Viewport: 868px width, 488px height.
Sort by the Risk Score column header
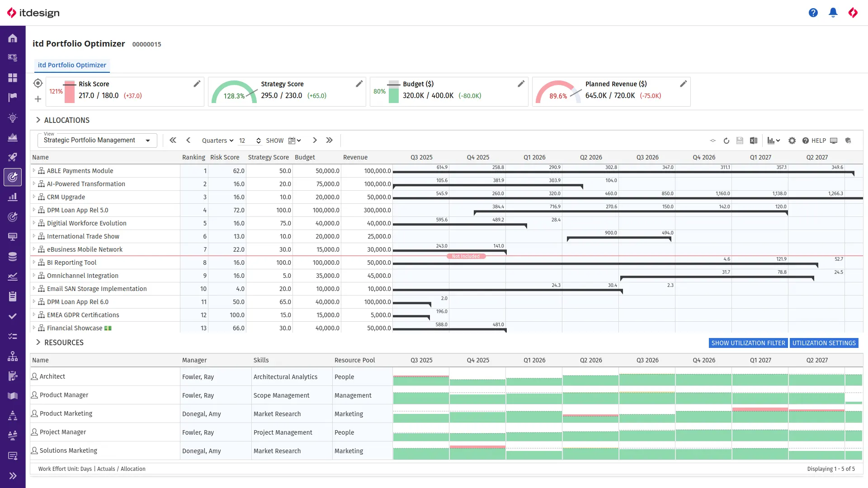coord(225,157)
